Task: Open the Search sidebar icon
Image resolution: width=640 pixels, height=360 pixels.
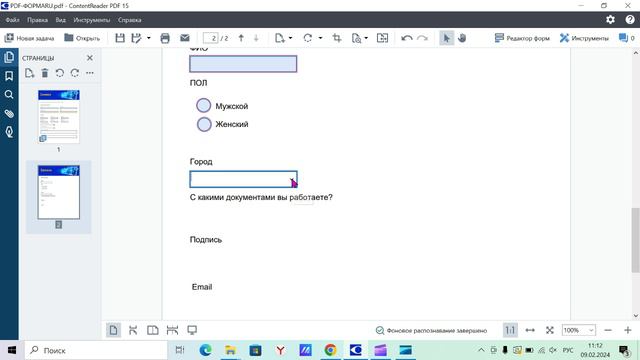Action: pos(9,95)
